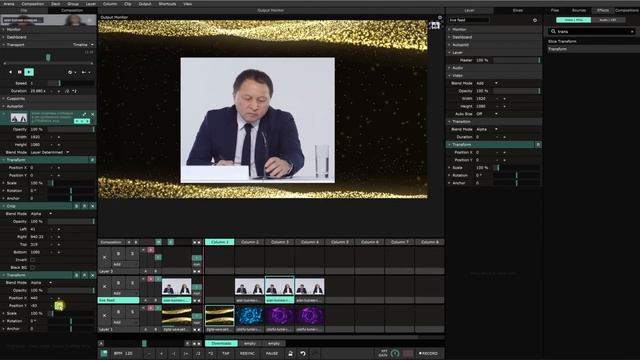Click the search magnifier in the Effects panel
Screen dimensions: 640x360
click(553, 31)
